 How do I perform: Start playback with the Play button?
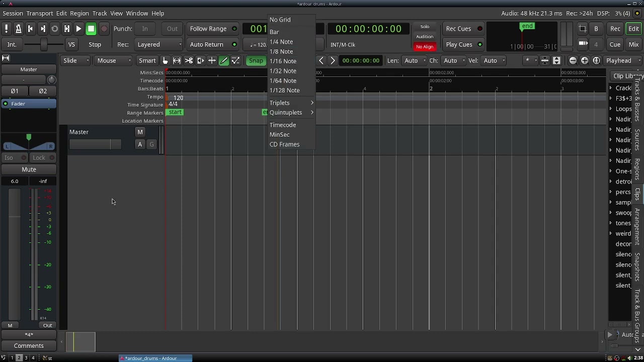(x=78, y=29)
